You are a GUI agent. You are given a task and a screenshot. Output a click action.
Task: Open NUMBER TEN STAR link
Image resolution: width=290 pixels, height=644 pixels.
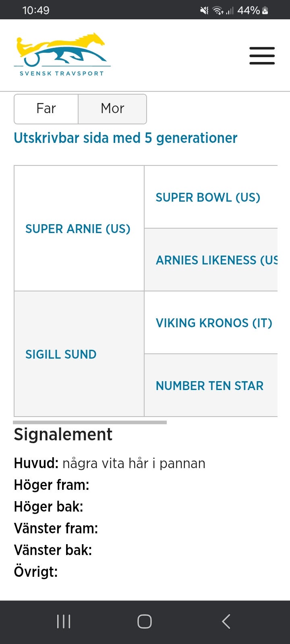(209, 386)
